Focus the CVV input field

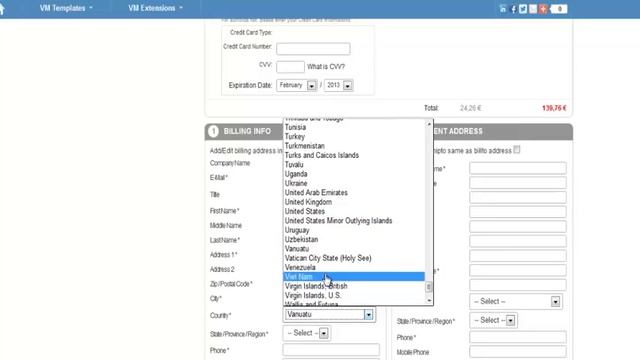click(x=290, y=67)
